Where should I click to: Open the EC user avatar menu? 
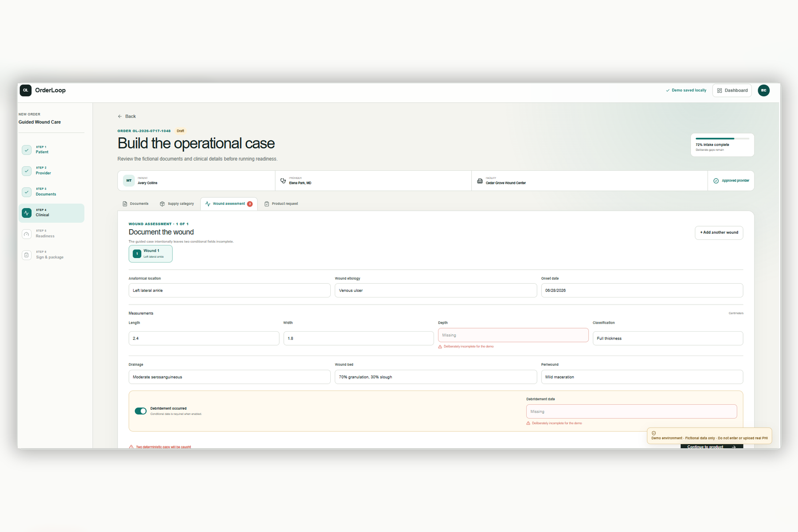pyautogui.click(x=763, y=90)
